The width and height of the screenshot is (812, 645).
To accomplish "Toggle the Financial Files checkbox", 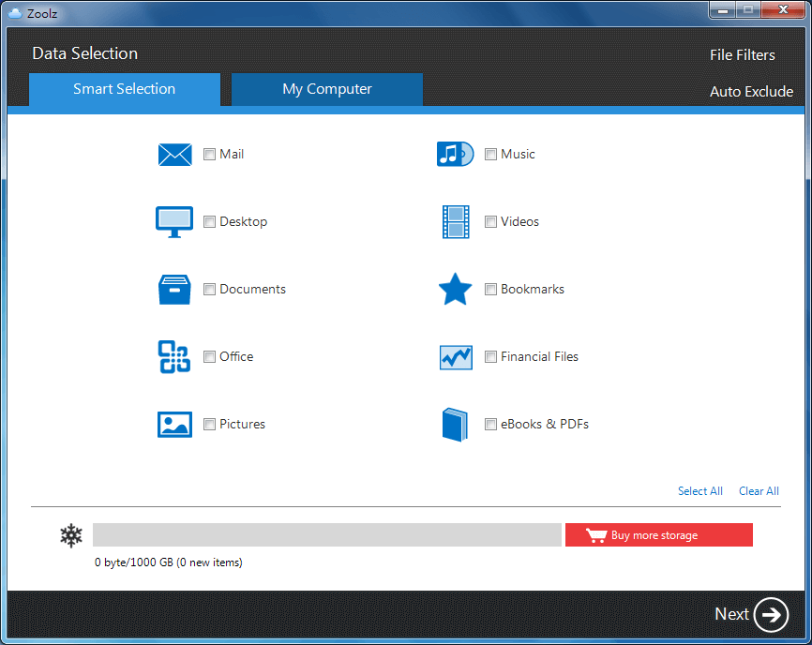I will [x=490, y=357].
